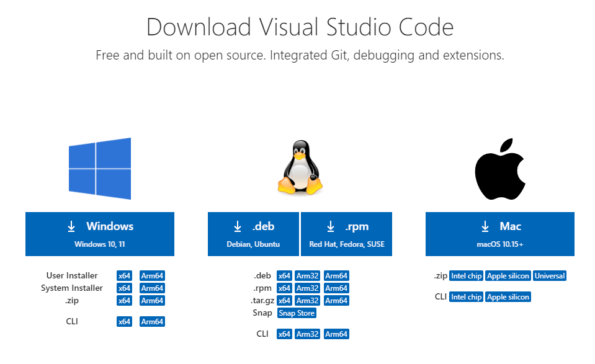Download the Apple silicon CLI for Mac
The width and height of the screenshot is (595, 364).
(x=508, y=296)
